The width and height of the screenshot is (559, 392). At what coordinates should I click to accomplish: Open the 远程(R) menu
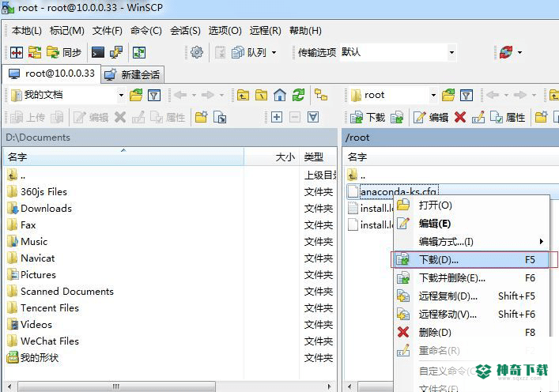click(x=265, y=31)
